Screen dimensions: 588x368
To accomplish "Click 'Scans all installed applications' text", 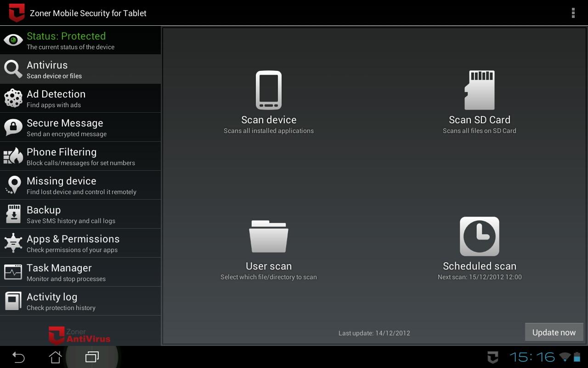I will [x=269, y=131].
